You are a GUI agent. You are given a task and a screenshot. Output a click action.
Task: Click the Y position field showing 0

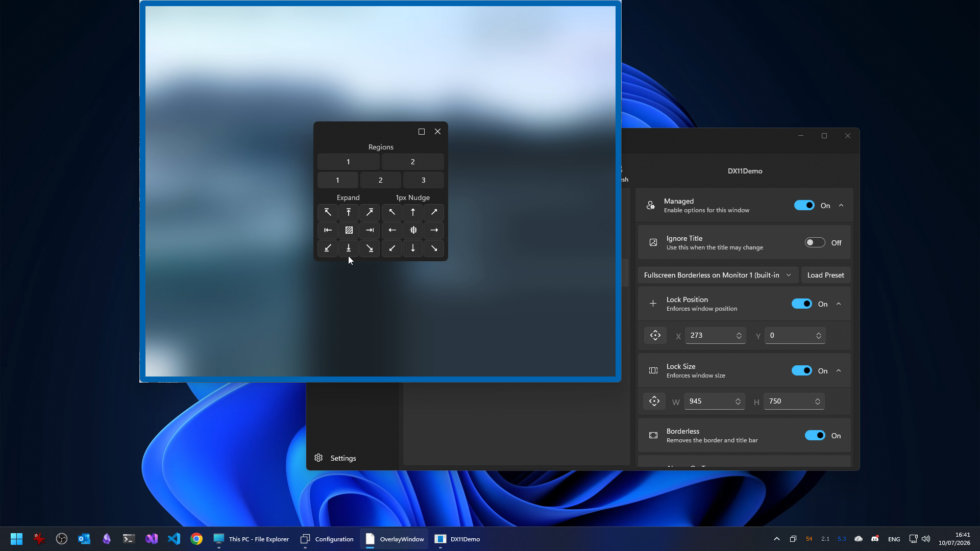[795, 336]
